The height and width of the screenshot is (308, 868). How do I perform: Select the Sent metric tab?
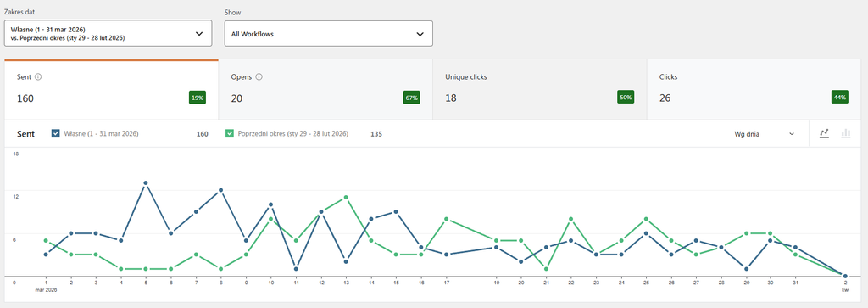pyautogui.click(x=111, y=90)
